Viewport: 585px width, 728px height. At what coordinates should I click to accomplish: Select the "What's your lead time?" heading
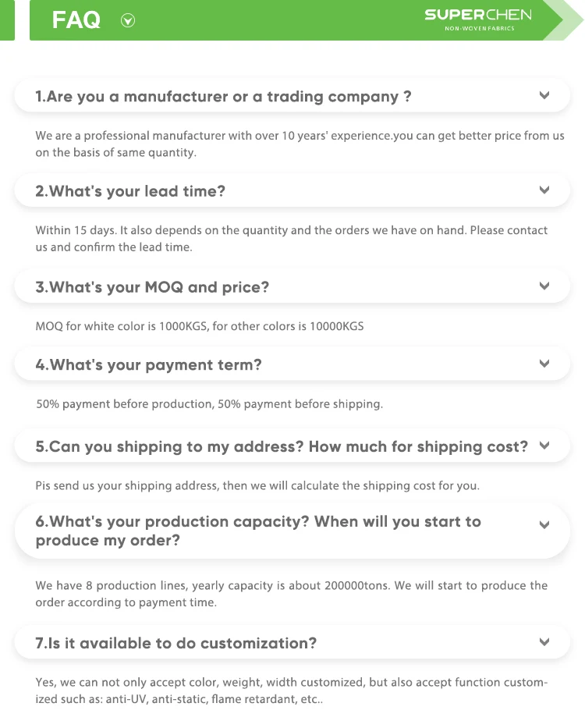pos(130,191)
